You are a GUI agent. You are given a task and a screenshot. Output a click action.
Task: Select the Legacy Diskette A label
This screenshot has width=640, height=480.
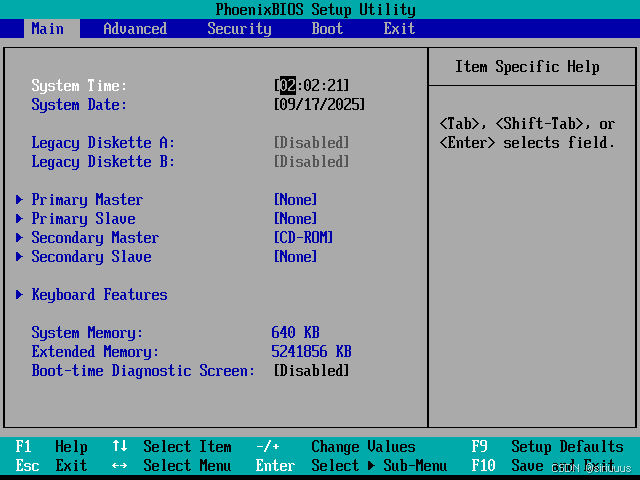[103, 143]
